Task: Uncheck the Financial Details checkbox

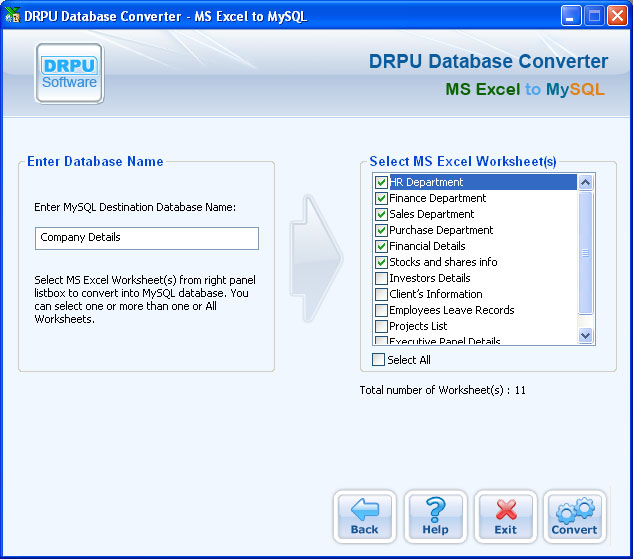Action: click(x=381, y=246)
